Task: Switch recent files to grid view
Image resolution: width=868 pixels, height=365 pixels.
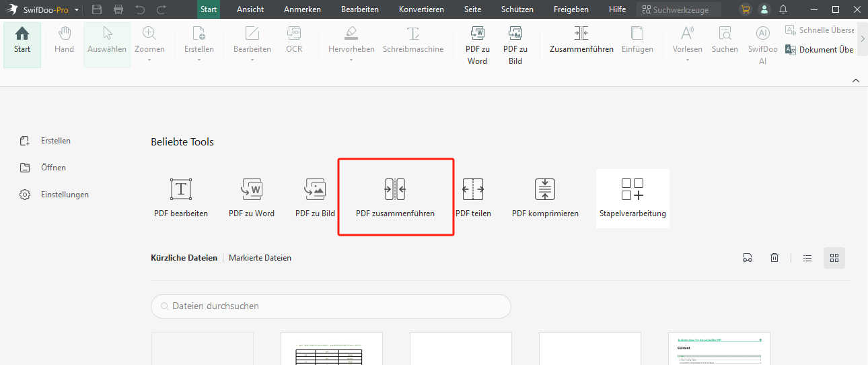Action: coord(834,258)
